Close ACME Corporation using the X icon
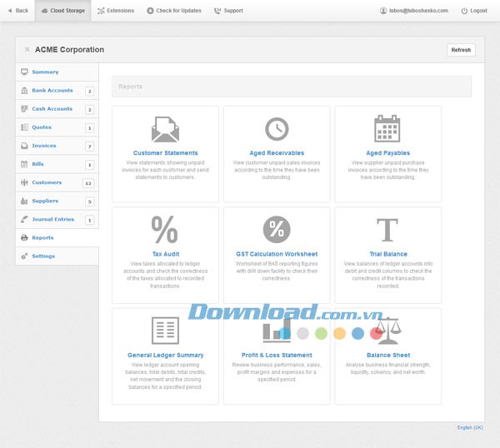 pyautogui.click(x=27, y=50)
